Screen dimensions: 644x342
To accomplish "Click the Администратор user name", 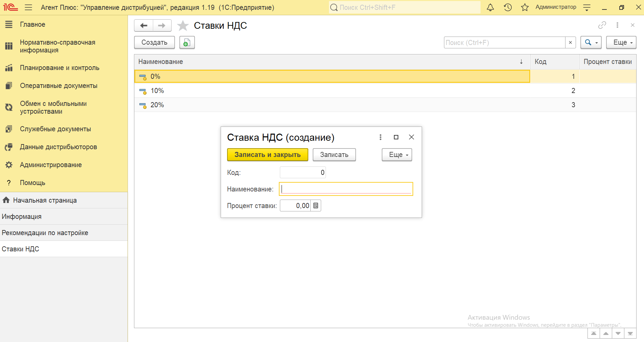I will click(x=556, y=7).
